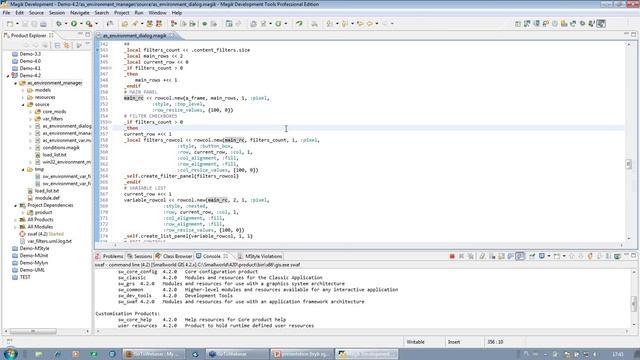This screenshot has height=360, width=640.
Task: Select var_filters.uml.log.txt file
Action: 49,241
